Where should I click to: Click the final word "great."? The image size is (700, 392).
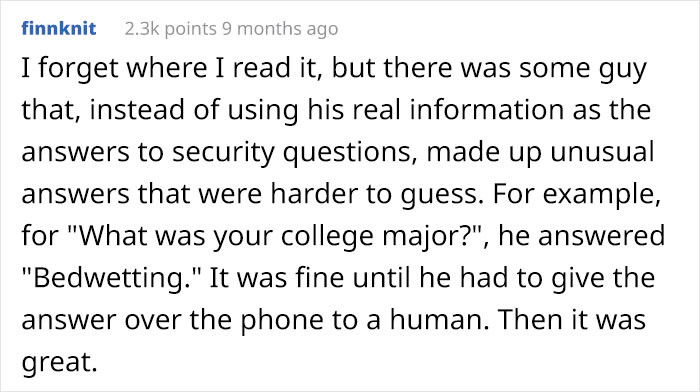(59, 362)
